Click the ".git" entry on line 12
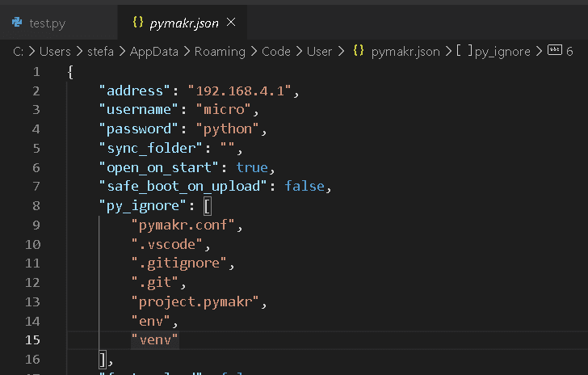This screenshot has height=375, width=588. tap(155, 282)
